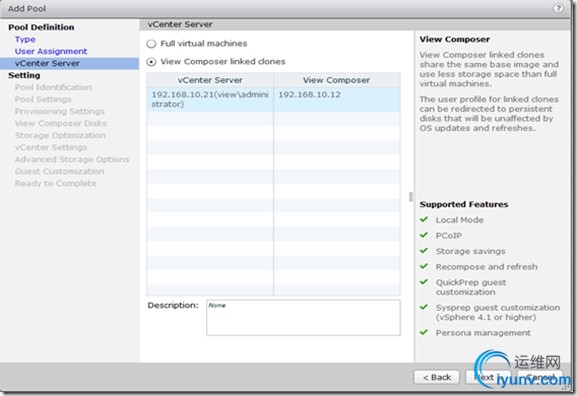Click the Provisioning Settings step
Screen dimensions: 577x396
click(60, 111)
